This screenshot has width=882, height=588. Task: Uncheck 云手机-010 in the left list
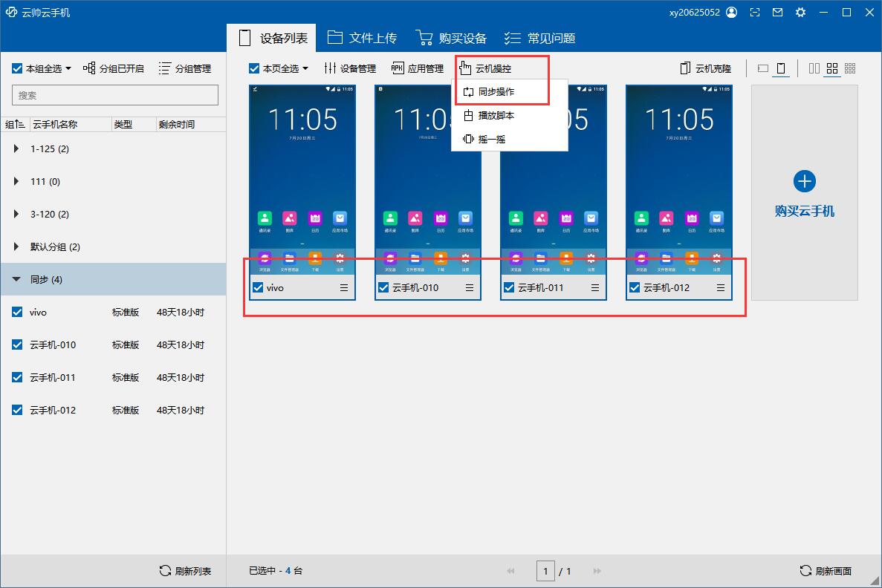[x=17, y=344]
